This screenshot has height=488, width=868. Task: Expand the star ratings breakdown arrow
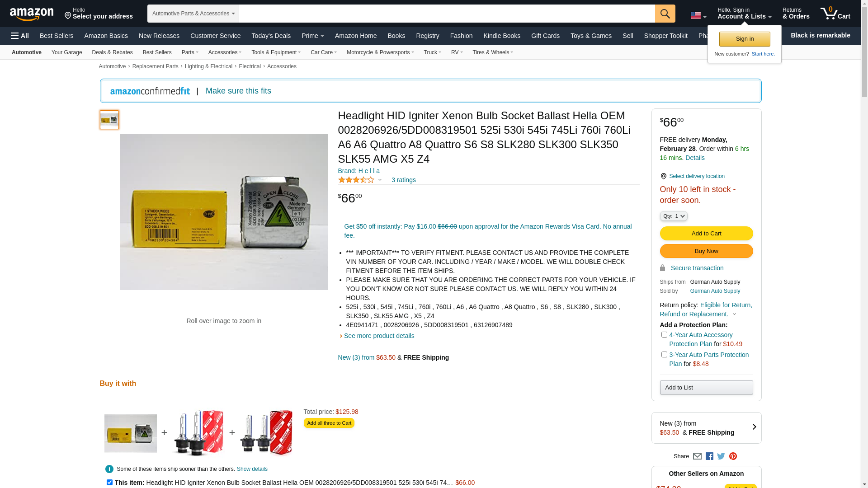pyautogui.click(x=380, y=180)
